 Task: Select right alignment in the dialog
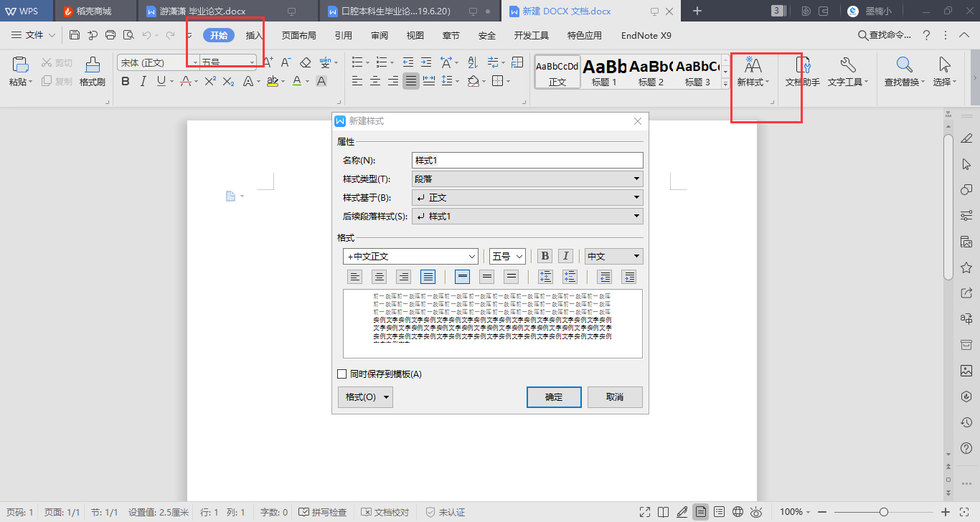[x=403, y=277]
